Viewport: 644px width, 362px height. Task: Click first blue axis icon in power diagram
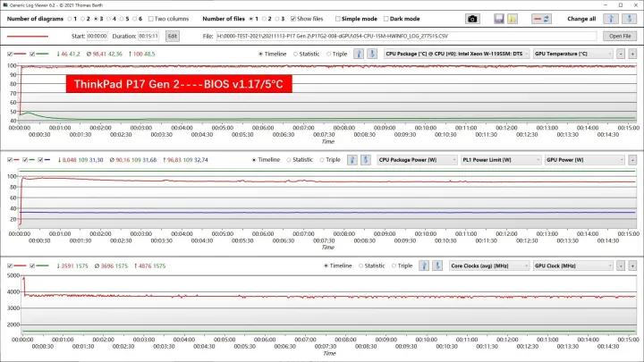point(352,160)
